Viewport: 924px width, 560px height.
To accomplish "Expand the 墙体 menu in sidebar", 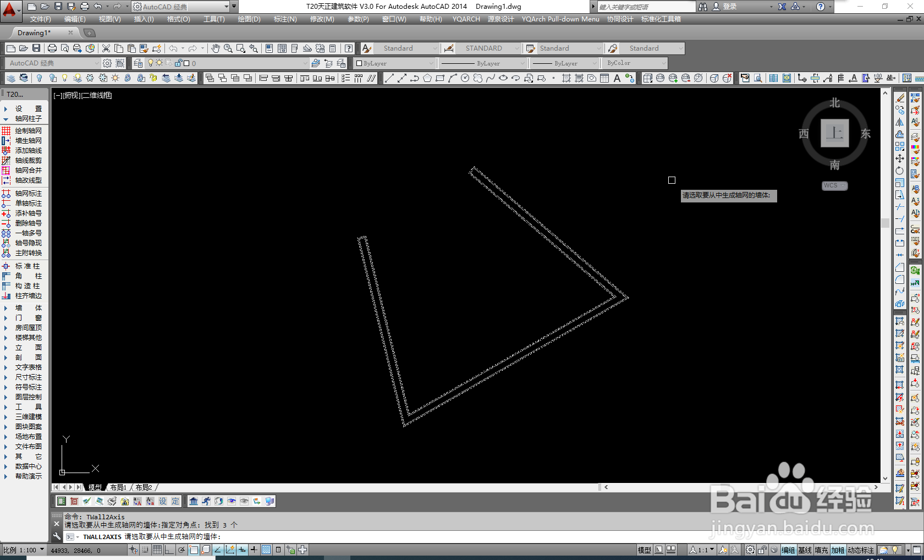I will tap(24, 308).
